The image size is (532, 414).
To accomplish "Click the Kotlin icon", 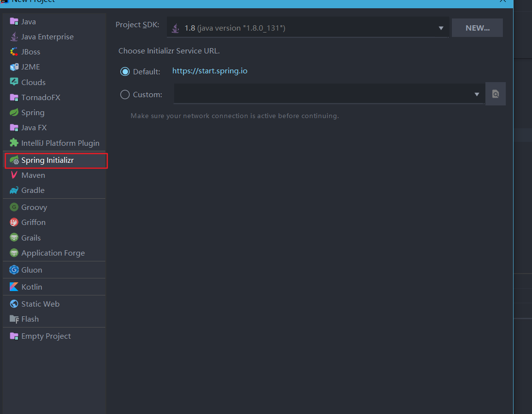I will click(14, 287).
